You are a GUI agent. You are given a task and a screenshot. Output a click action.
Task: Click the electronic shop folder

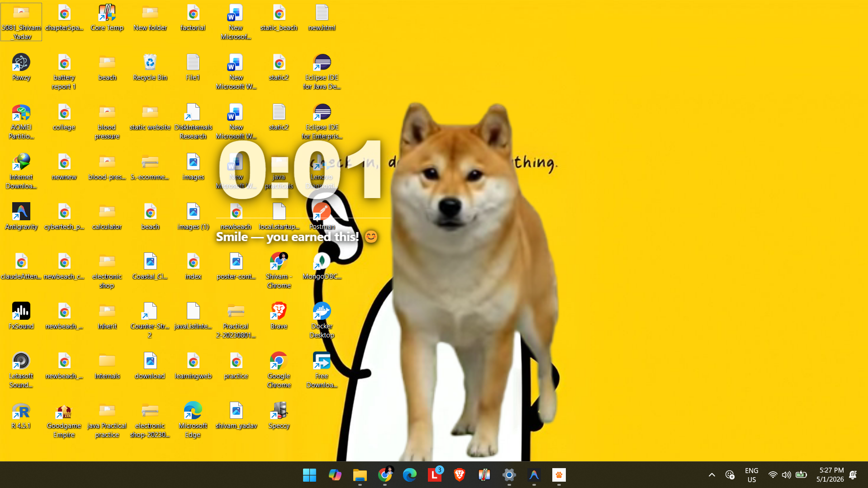click(x=107, y=271)
